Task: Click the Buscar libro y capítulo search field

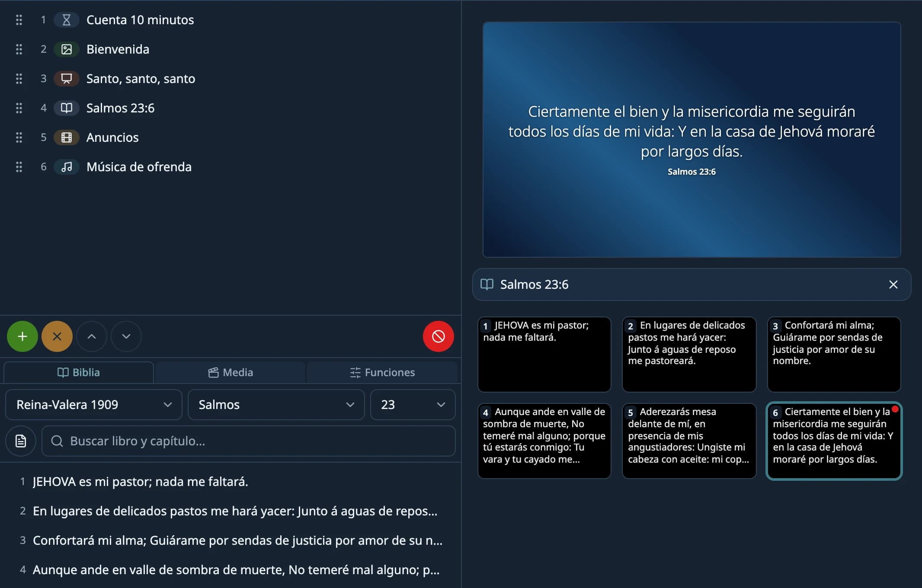Action: [x=249, y=441]
